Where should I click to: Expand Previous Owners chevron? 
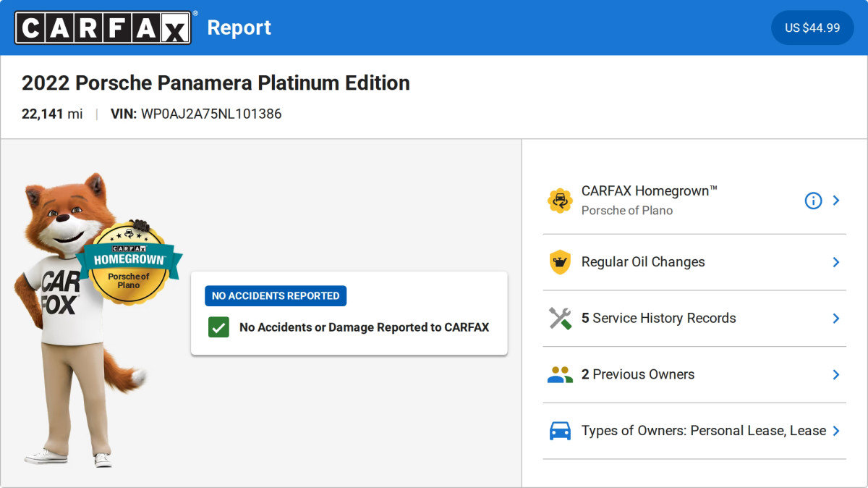click(x=835, y=374)
